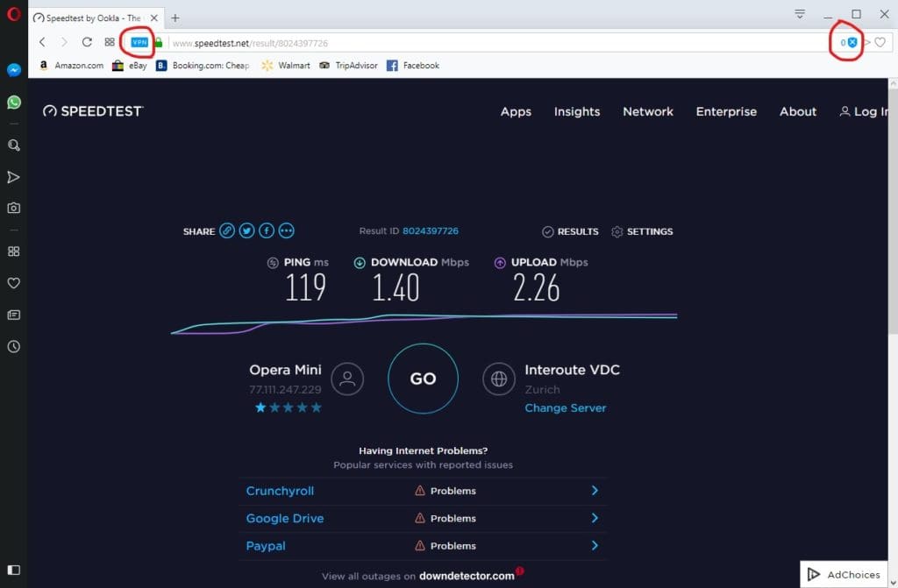Open the Snapshot camera tool in sidebar

click(x=14, y=208)
